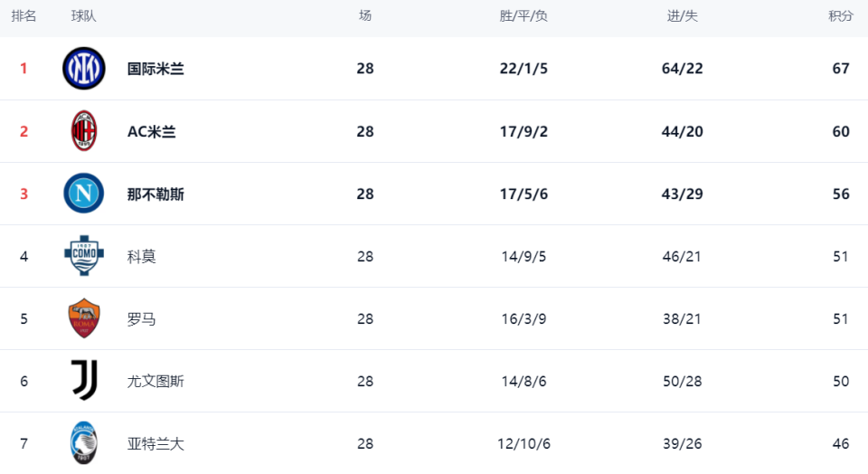Image resolution: width=868 pixels, height=474 pixels.
Task: Click the 胜/平/负 column header
Action: pyautogui.click(x=524, y=16)
